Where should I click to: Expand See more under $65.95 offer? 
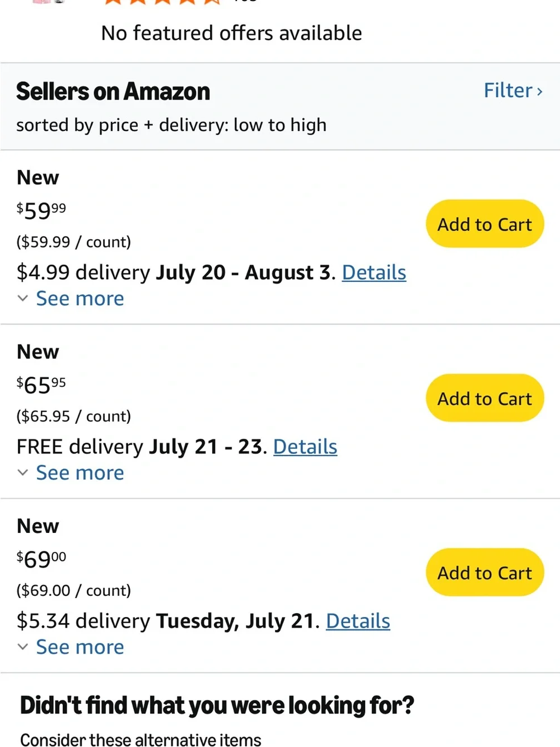(80, 473)
